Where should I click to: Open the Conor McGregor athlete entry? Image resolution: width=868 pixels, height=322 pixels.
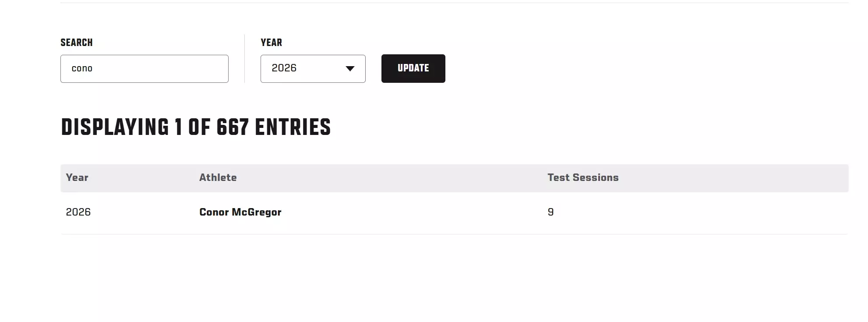(x=240, y=212)
